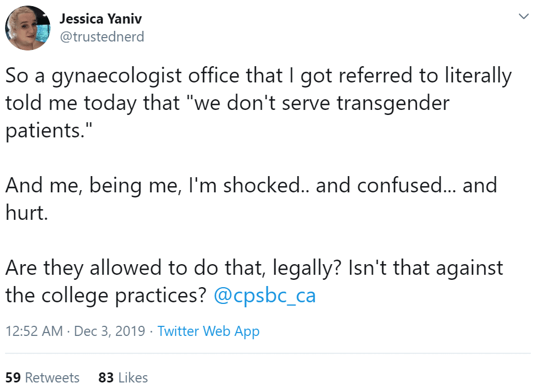Select the word "patients." ending the first paragraph

49,131
